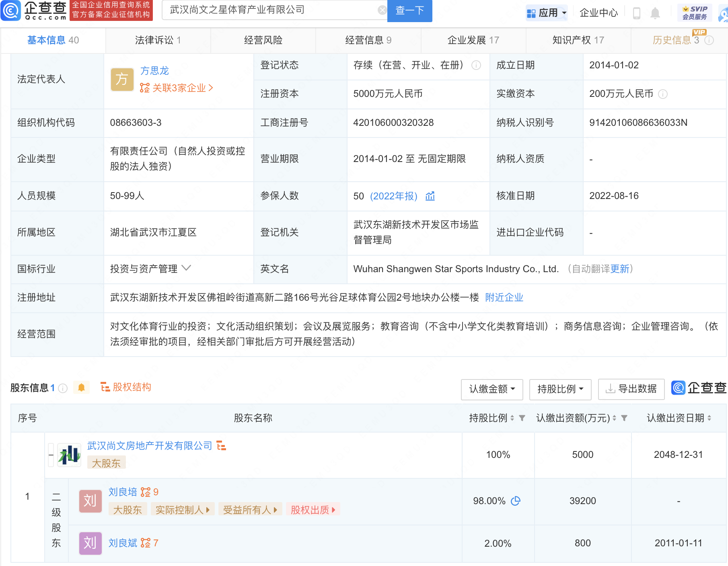Open the 持股比例 dropdown filter
The image size is (728, 566).
[560, 389]
